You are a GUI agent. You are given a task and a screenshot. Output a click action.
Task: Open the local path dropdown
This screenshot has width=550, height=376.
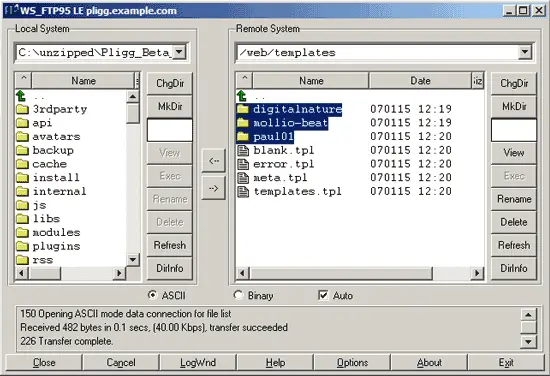(179, 52)
